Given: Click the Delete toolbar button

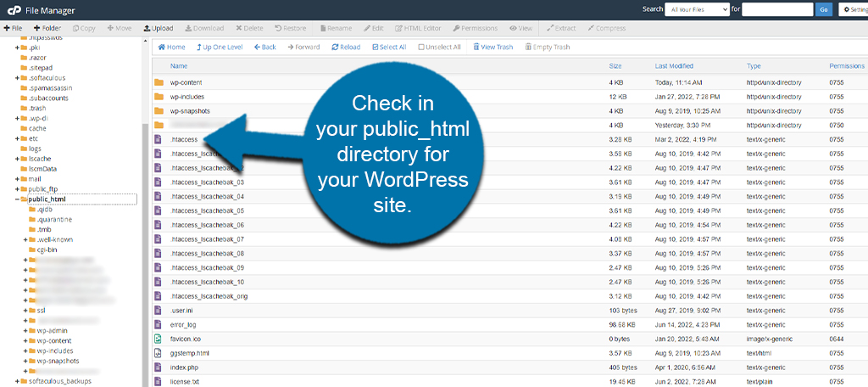Looking at the screenshot, I should (250, 28).
